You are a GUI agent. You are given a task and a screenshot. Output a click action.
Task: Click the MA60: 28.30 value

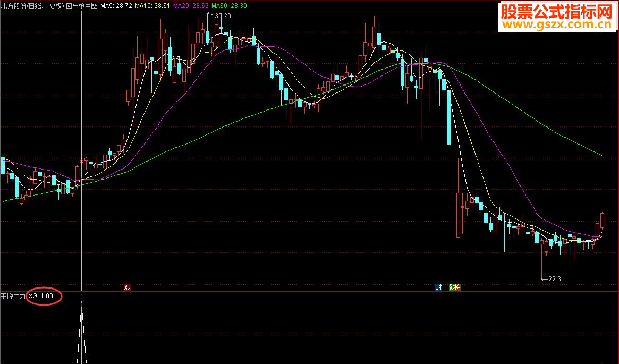click(229, 6)
